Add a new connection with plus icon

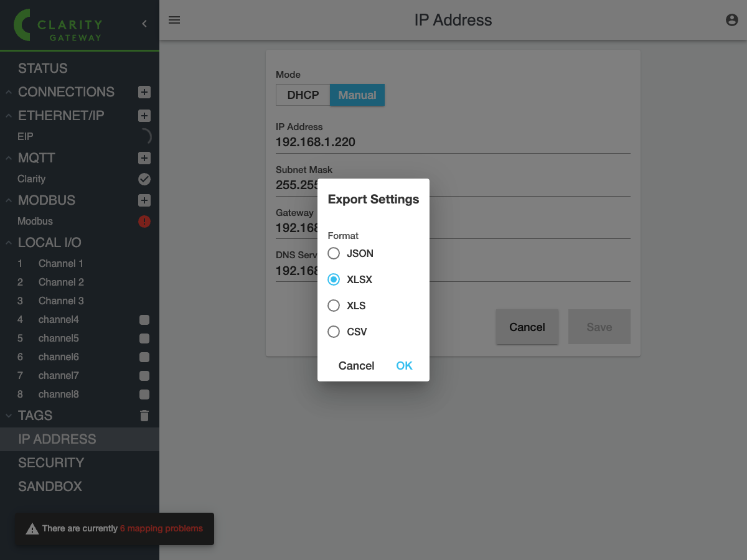(x=144, y=92)
